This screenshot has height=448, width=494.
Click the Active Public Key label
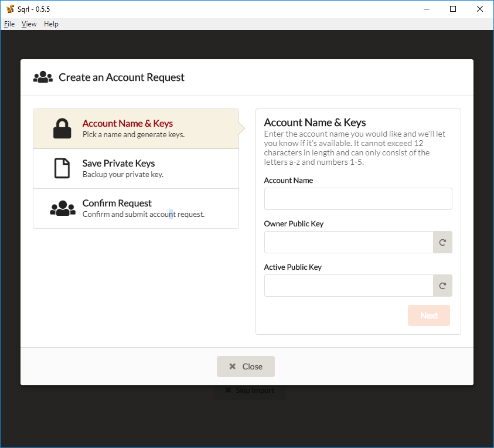pos(292,267)
